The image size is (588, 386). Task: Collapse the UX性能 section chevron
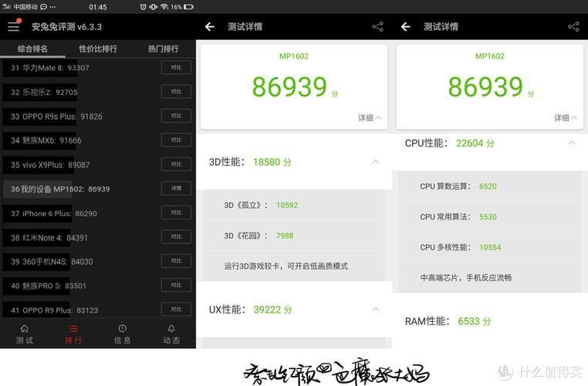point(375,309)
